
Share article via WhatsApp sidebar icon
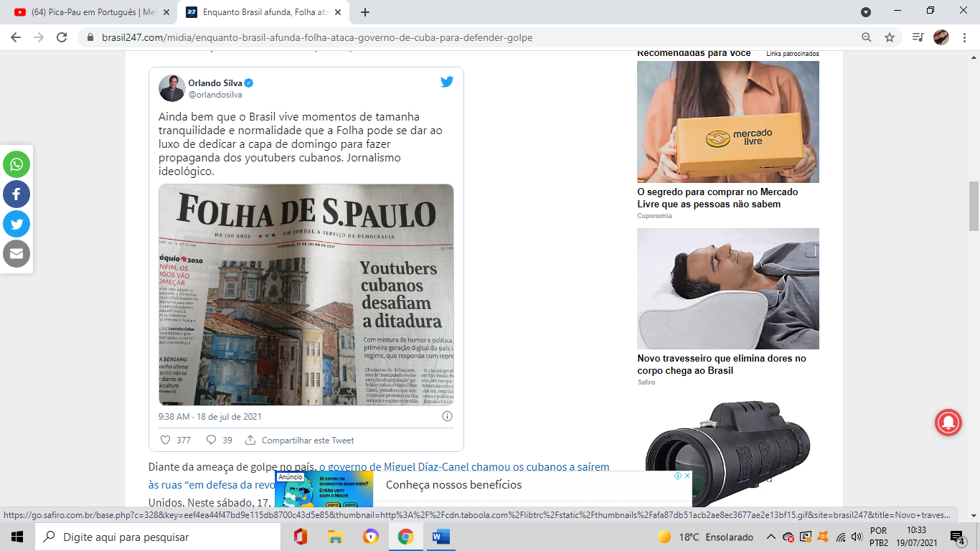17,164
